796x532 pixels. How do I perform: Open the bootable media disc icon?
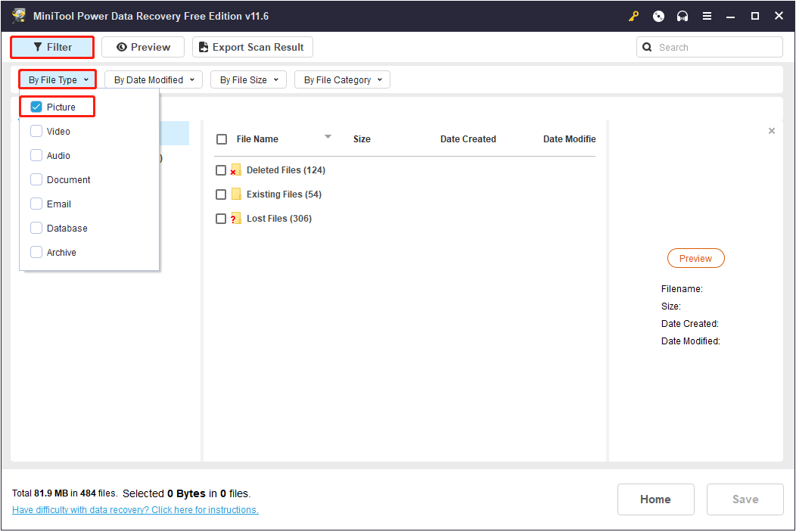[658, 16]
